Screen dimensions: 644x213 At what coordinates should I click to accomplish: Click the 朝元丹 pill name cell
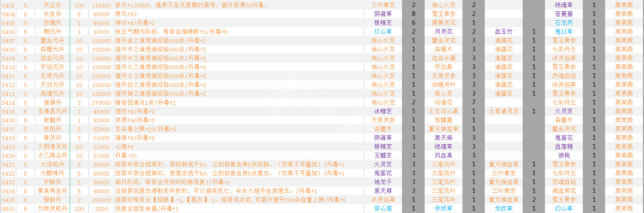coord(53,32)
